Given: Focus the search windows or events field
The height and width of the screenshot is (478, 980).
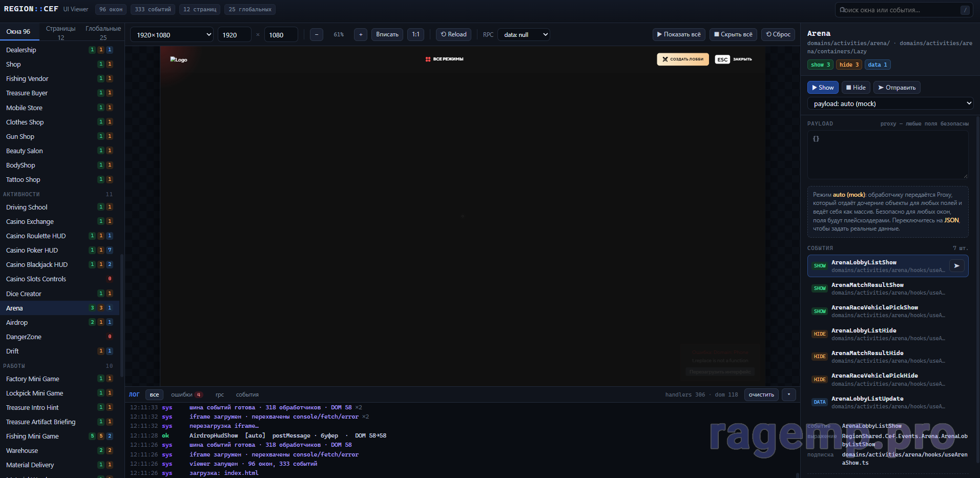Looking at the screenshot, I should pos(904,10).
